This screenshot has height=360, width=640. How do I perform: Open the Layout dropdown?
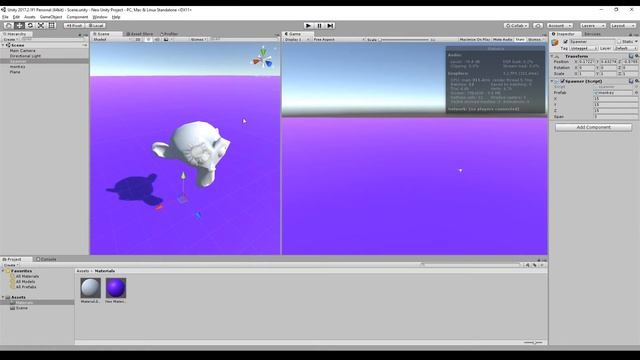(x=623, y=25)
